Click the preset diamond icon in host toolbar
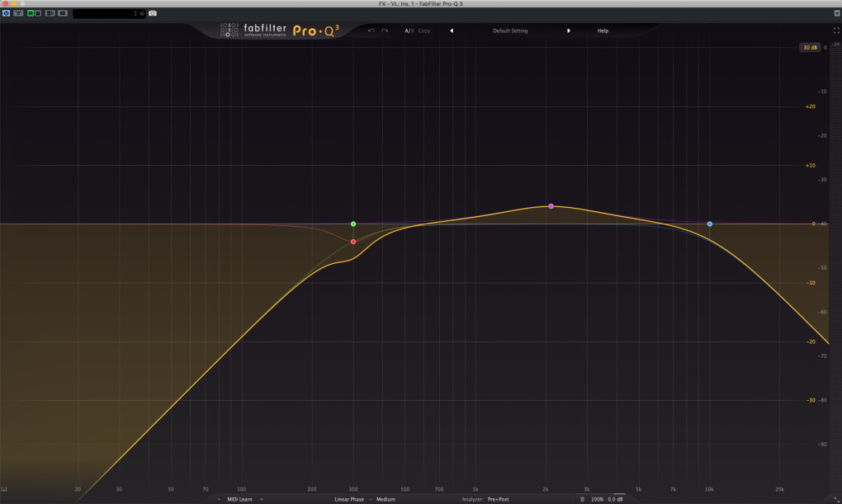Image resolution: width=842 pixels, height=504 pixels. click(142, 13)
